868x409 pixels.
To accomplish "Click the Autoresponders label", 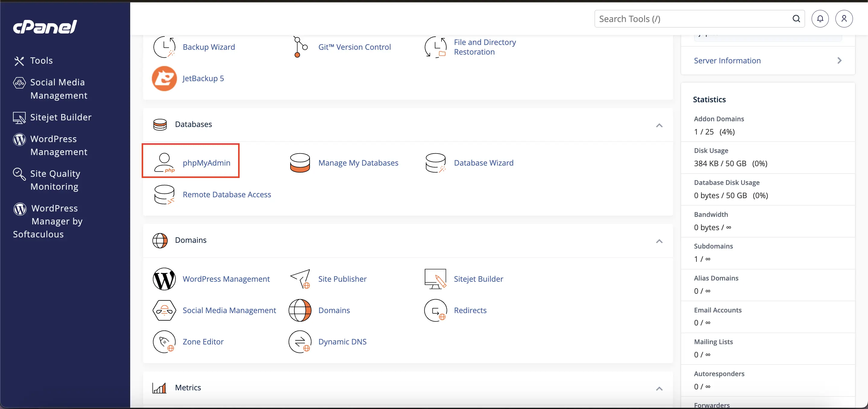I will pyautogui.click(x=719, y=374).
